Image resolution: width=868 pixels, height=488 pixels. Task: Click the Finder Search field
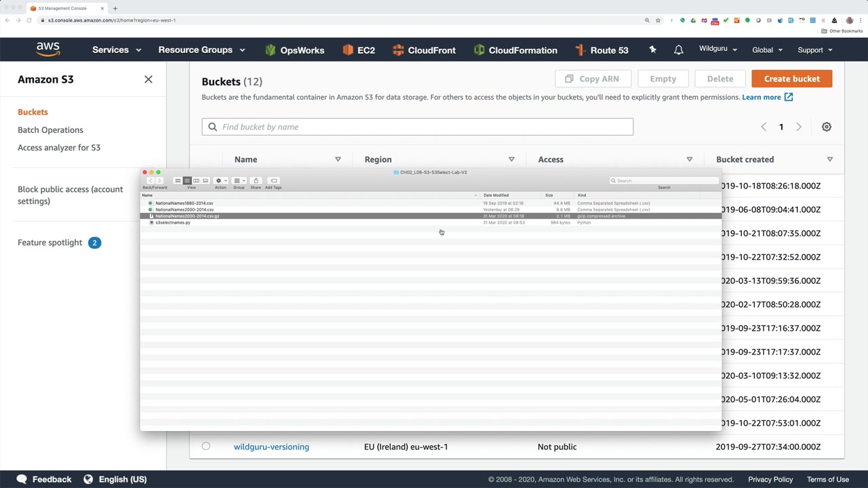click(x=664, y=181)
